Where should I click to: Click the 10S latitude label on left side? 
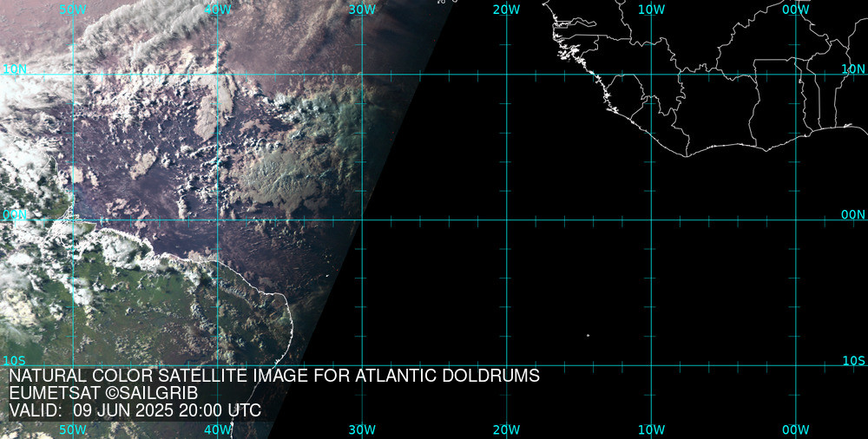(15, 361)
